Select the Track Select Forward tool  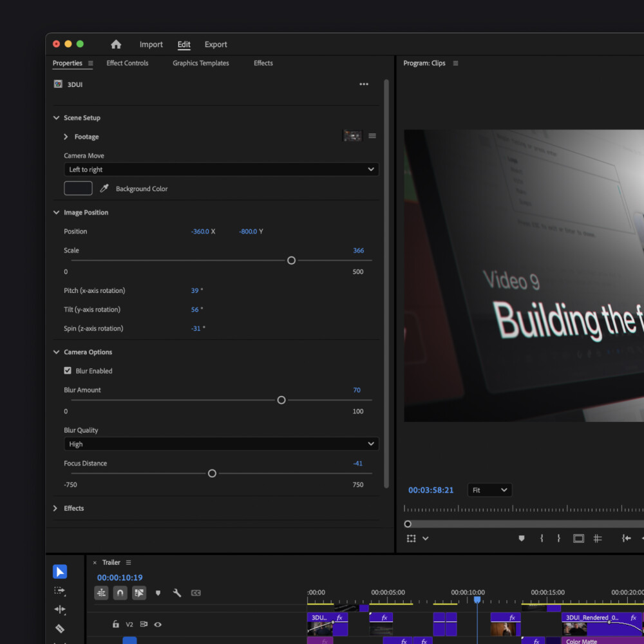60,591
